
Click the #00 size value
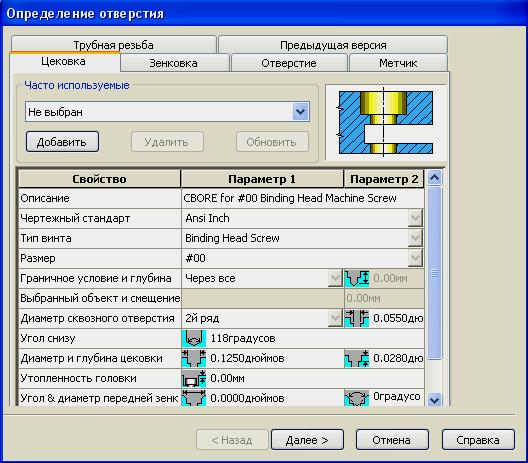pyautogui.click(x=195, y=258)
